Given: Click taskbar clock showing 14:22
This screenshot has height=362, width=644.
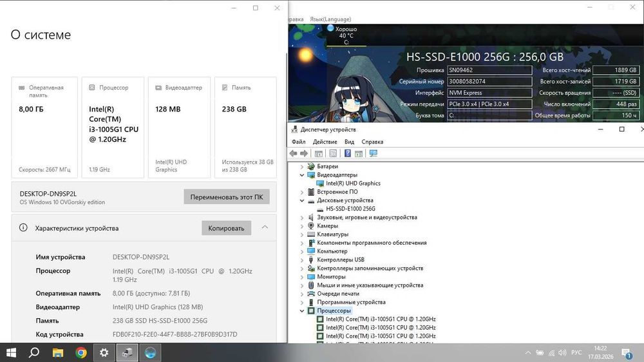Looking at the screenshot, I should point(600,352).
